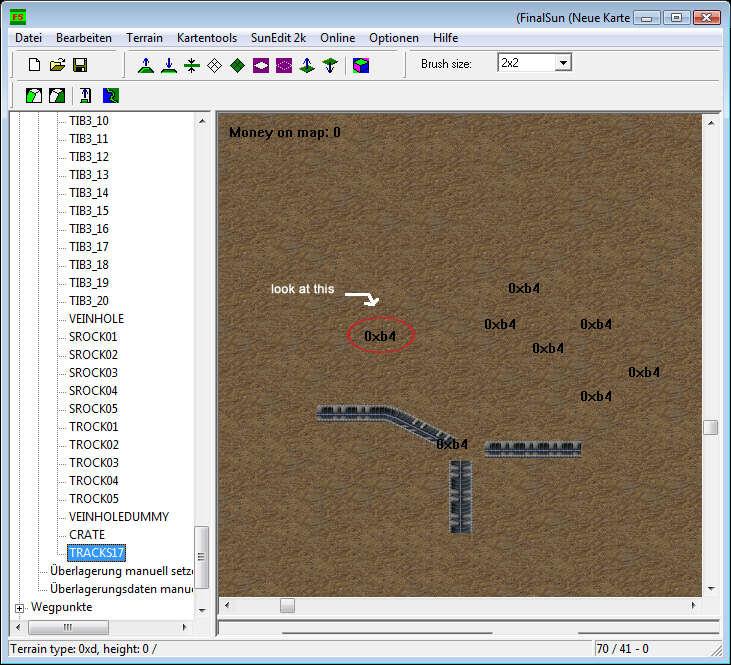Click second dark-green cliff paint icon
The width and height of the screenshot is (731, 665).
(x=57, y=96)
